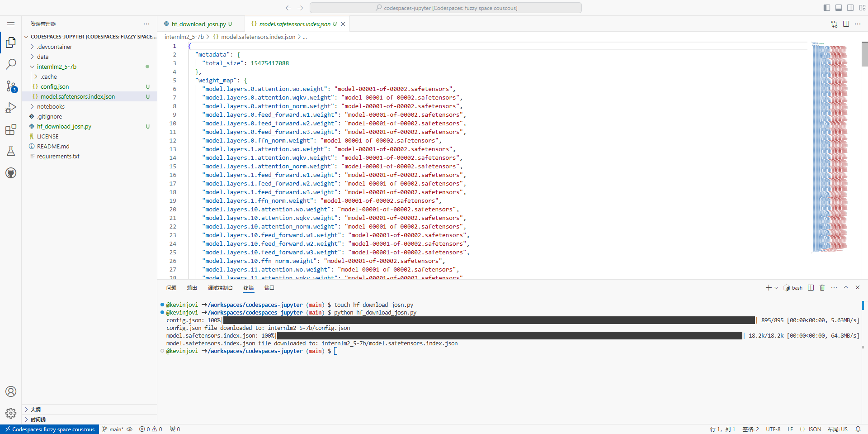Click the New Terminal plus icon

pyautogui.click(x=769, y=288)
